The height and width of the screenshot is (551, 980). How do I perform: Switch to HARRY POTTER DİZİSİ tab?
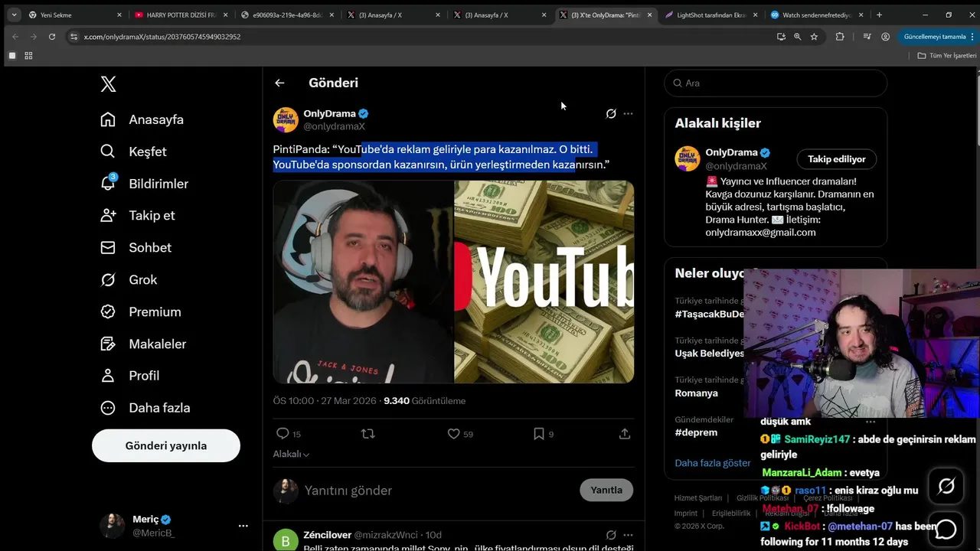181,15
